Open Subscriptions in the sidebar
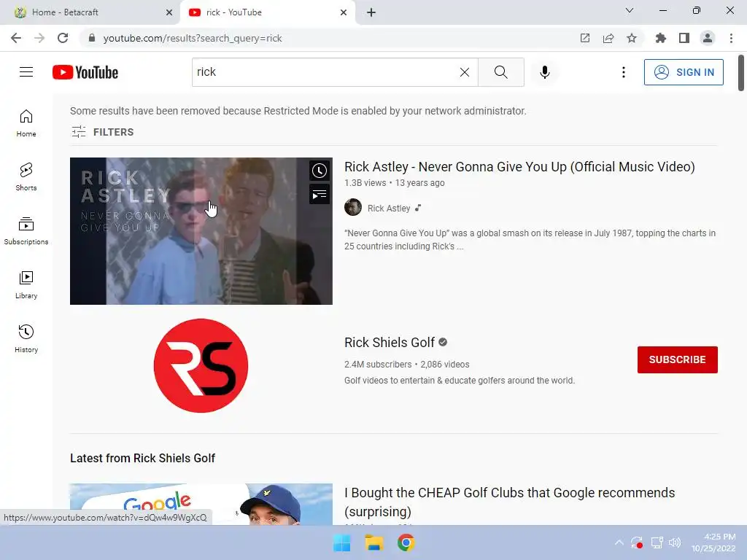 click(x=26, y=231)
